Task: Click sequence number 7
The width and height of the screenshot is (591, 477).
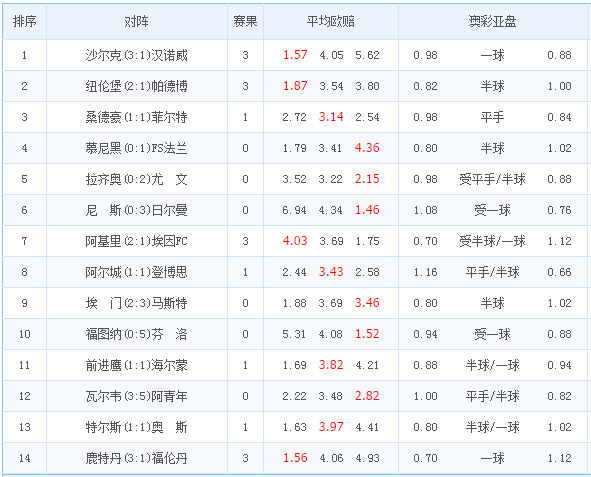Action: [24, 241]
